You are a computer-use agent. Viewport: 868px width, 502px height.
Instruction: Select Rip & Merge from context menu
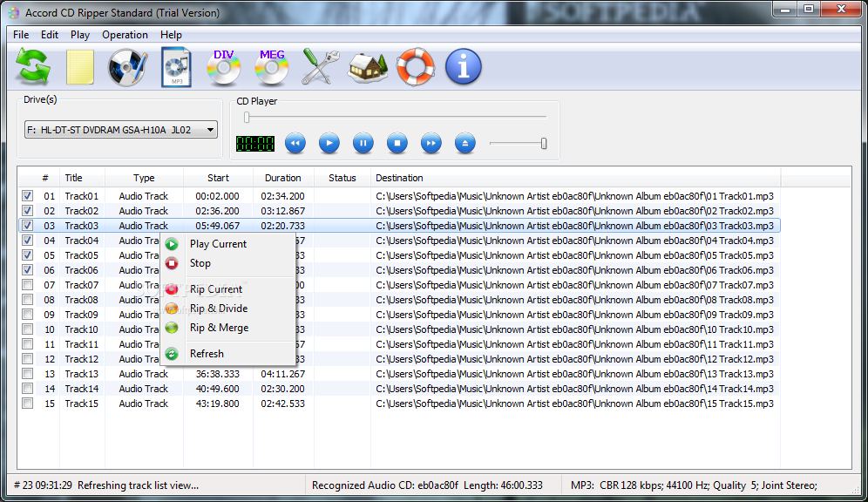click(x=228, y=328)
